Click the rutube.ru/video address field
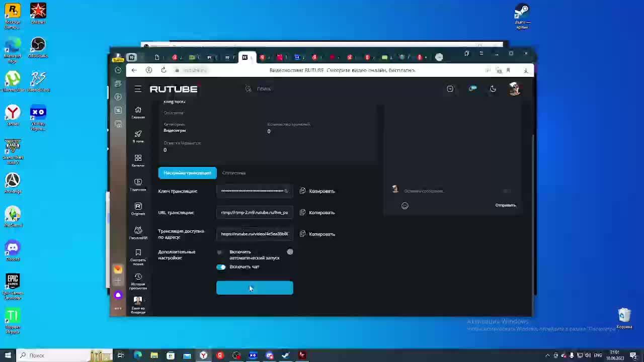 pos(255,234)
